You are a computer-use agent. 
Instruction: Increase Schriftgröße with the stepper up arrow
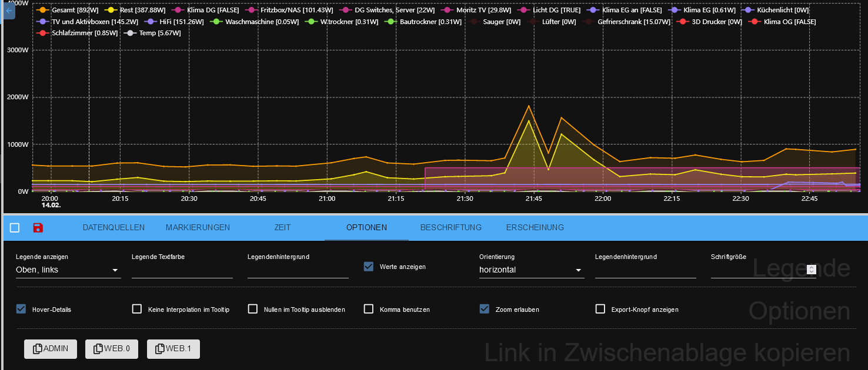(x=812, y=267)
